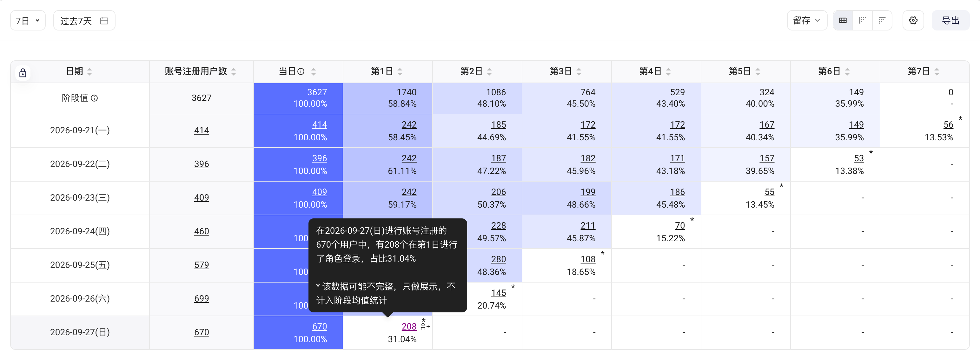Click 55 in 第5日 column
This screenshot has width=980, height=360.
(x=769, y=192)
